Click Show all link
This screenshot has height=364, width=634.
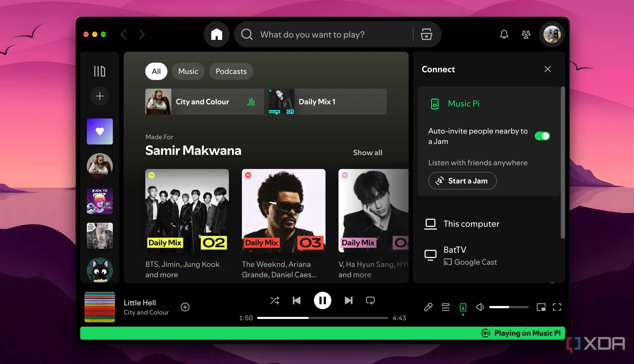[x=367, y=153]
